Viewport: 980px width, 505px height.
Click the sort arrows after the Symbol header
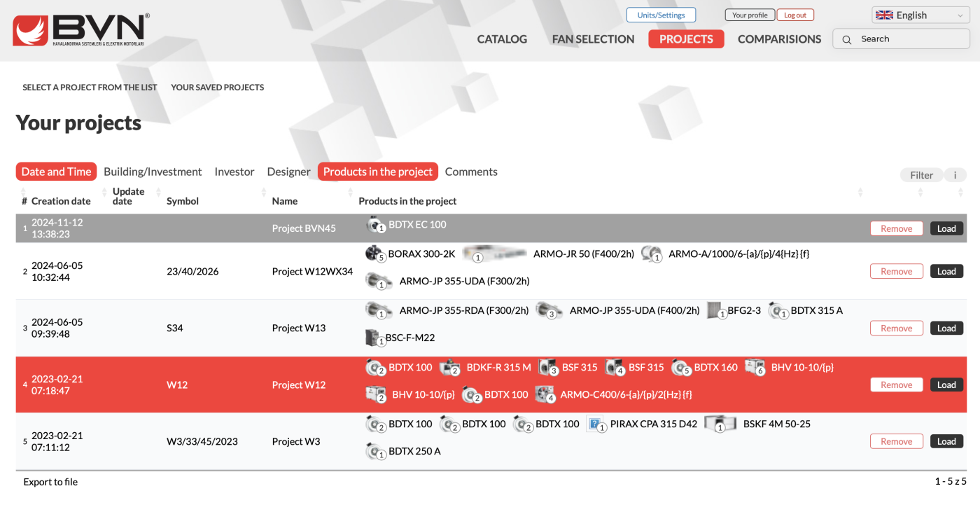coord(264,192)
